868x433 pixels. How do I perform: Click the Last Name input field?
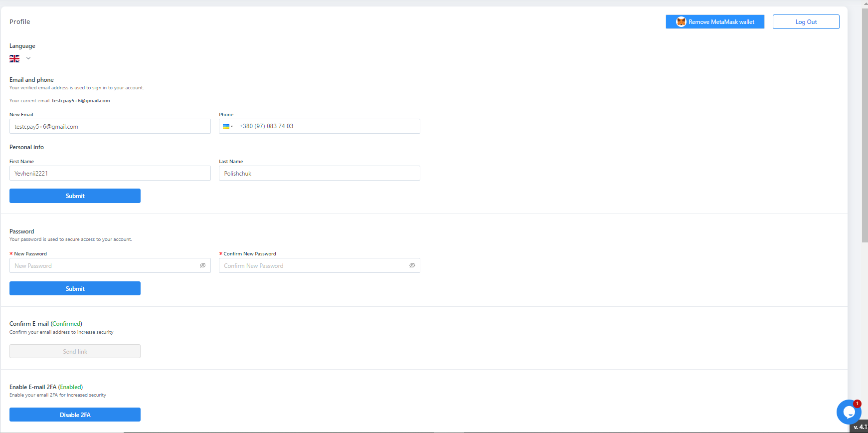[320, 173]
